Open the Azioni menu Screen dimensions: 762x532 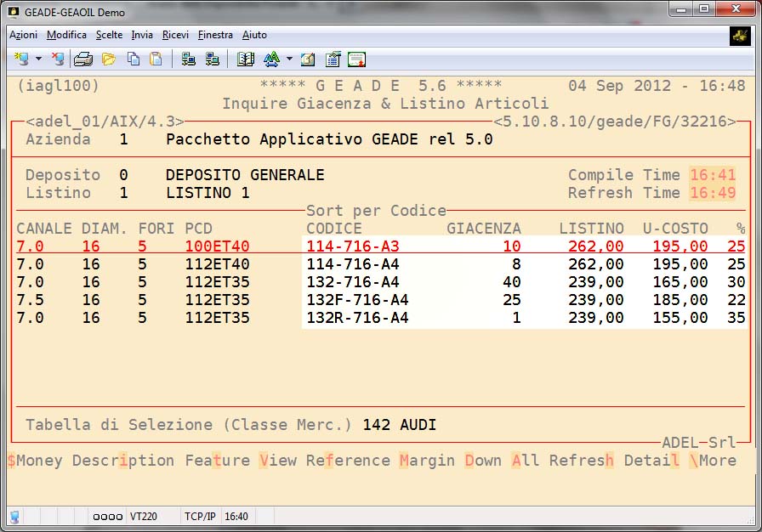(x=23, y=35)
